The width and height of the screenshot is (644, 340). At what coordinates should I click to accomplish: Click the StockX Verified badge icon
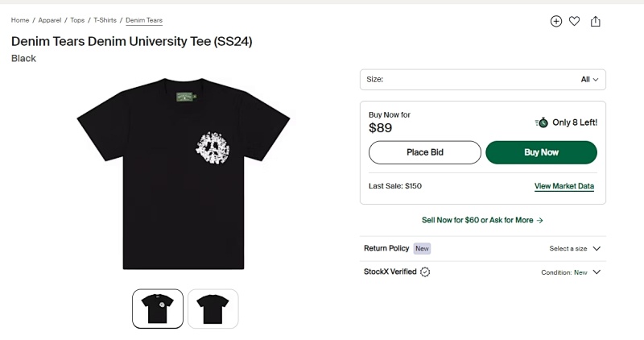pyautogui.click(x=425, y=272)
